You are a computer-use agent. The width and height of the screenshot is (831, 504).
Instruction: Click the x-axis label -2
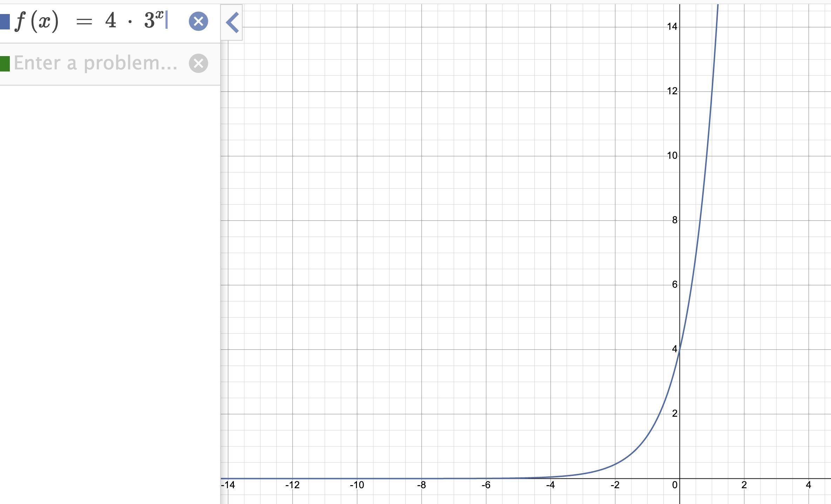[x=615, y=485]
